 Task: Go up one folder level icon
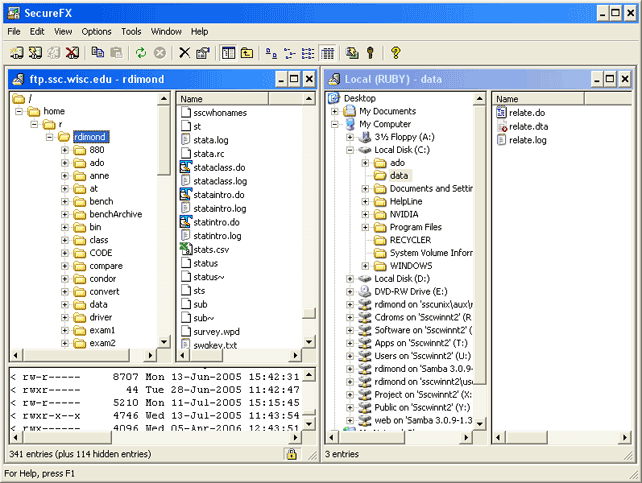click(247, 53)
